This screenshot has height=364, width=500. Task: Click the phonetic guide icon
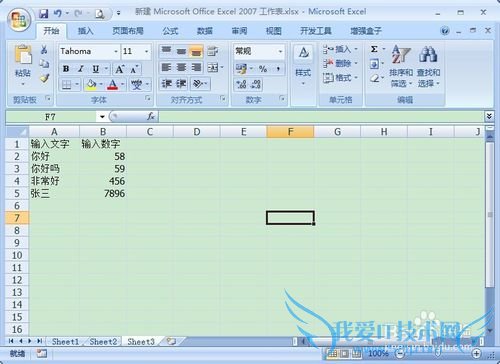(136, 85)
